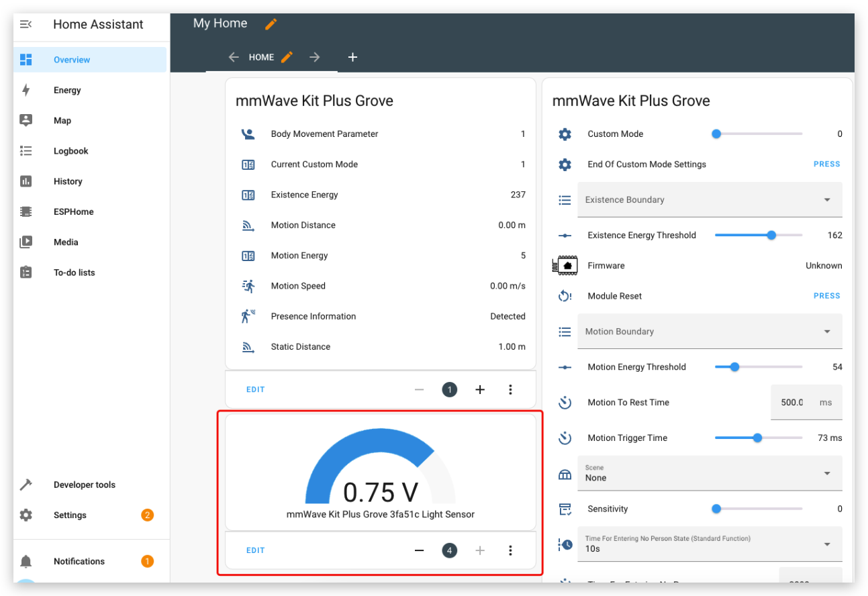The image size is (868, 596).
Task: Open Time For Entering No Person State dropdown
Action: [x=710, y=544]
